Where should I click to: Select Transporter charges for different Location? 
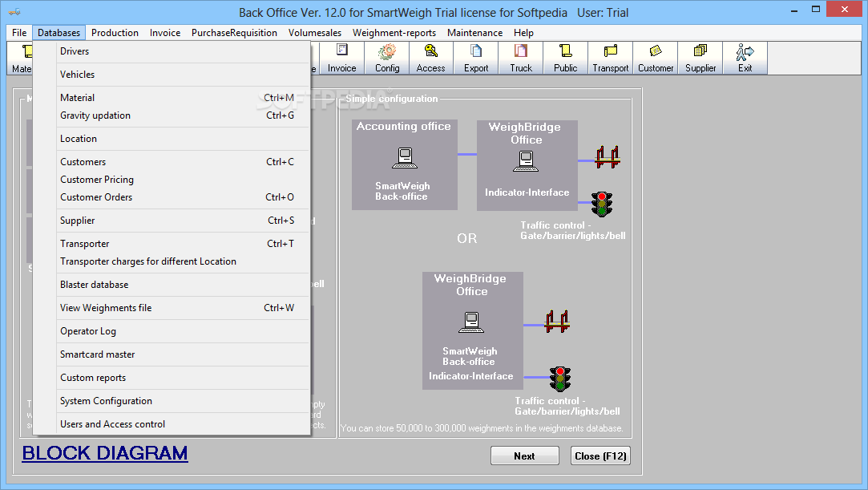(172, 261)
